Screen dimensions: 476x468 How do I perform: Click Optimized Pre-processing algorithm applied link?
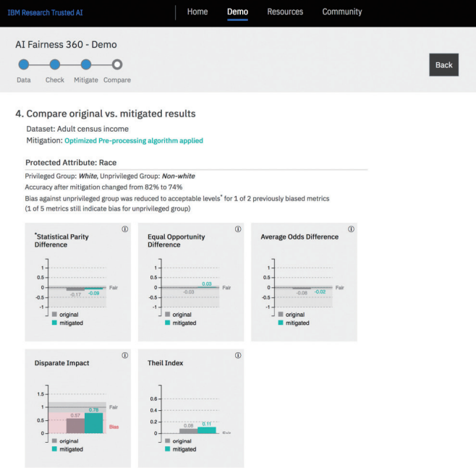(134, 140)
